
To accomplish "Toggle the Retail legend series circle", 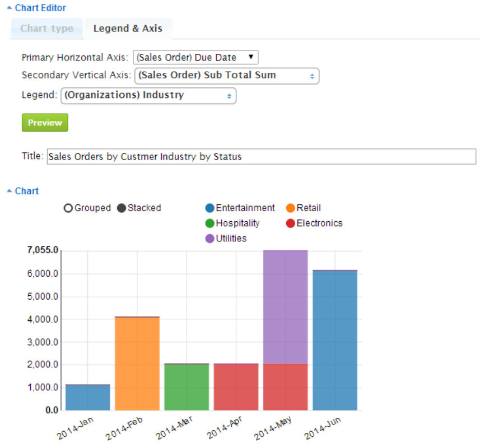I will (291, 208).
